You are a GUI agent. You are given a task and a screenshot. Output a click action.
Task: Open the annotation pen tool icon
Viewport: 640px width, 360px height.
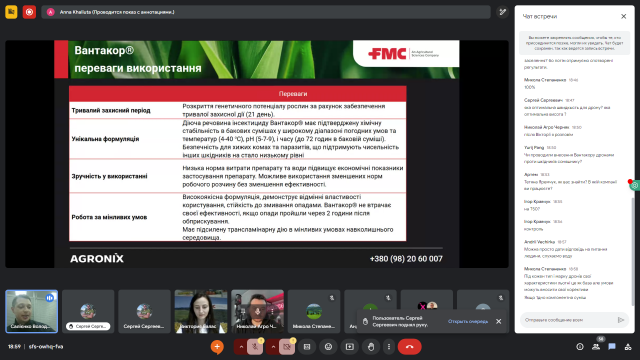(502, 12)
